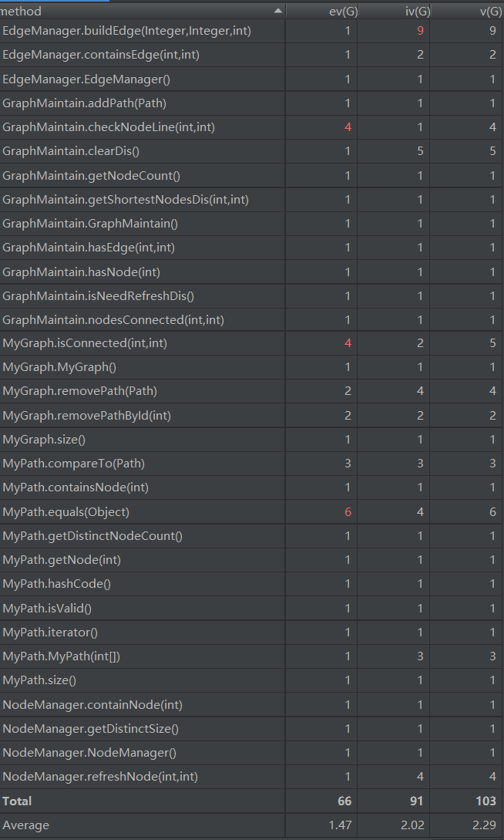
Task: Select the MyPath.getNode(int) row
Action: click(x=252, y=560)
